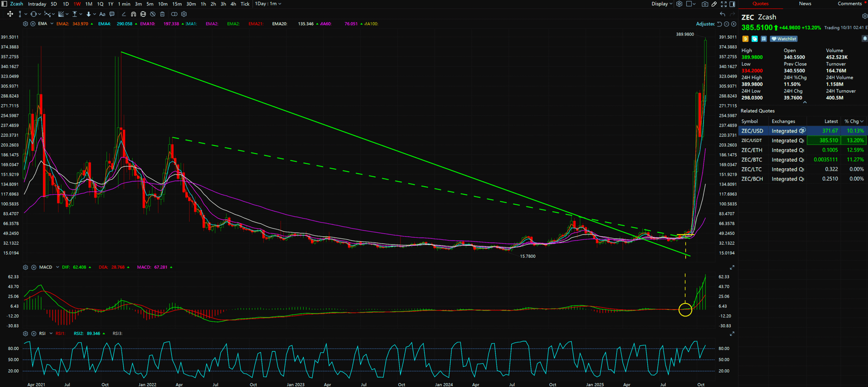Select the 1M timeframe tab
Viewport: 868px width, 387px height.
tap(88, 4)
